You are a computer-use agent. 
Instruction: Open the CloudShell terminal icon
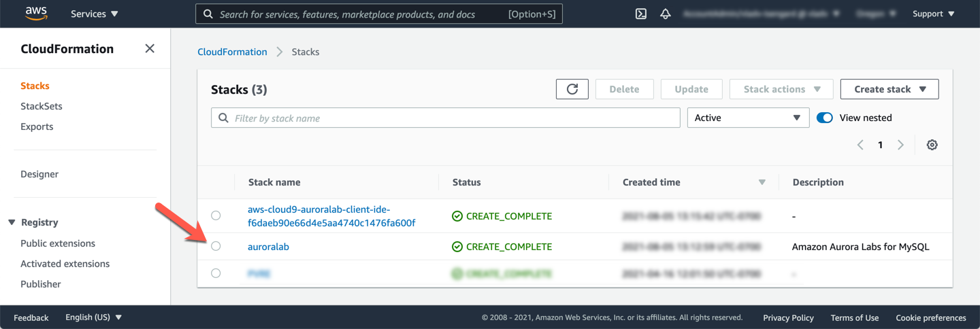tap(640, 14)
